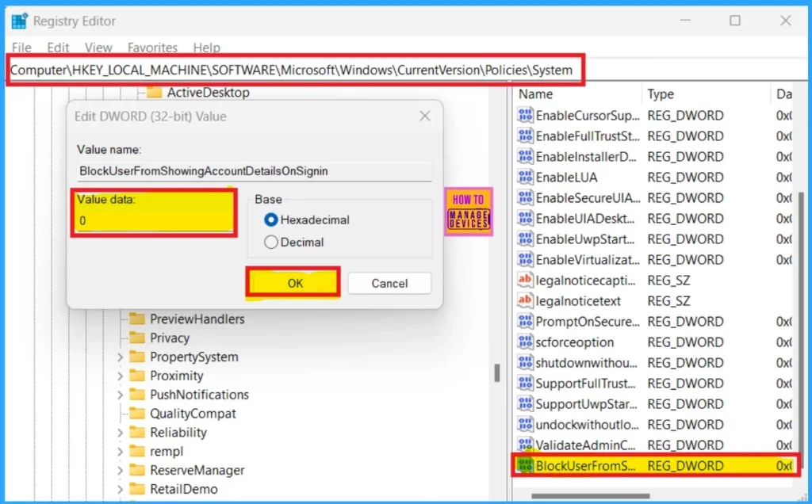Click the RetailDemo folder icon
The width and height of the screenshot is (812, 504).
pos(137,488)
